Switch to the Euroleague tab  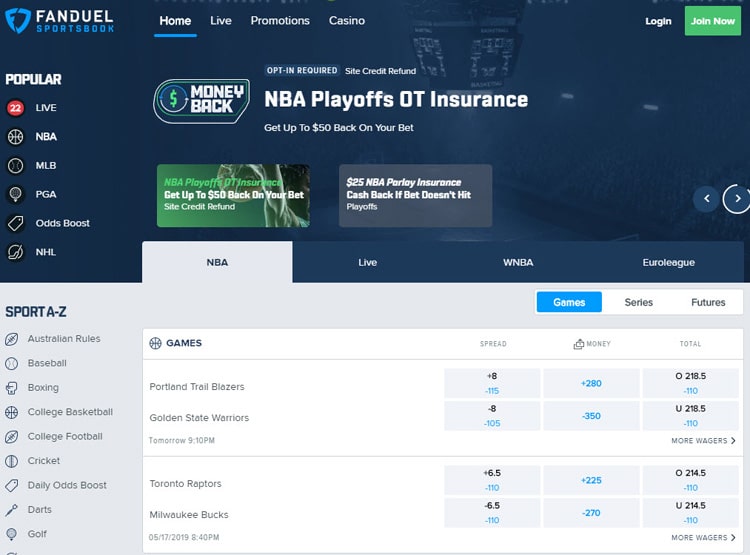tap(668, 262)
